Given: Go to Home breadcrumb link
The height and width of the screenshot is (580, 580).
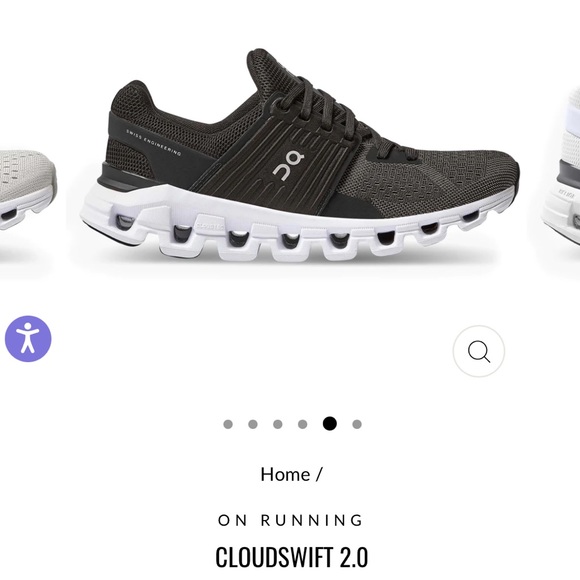Looking at the screenshot, I should pos(285,474).
